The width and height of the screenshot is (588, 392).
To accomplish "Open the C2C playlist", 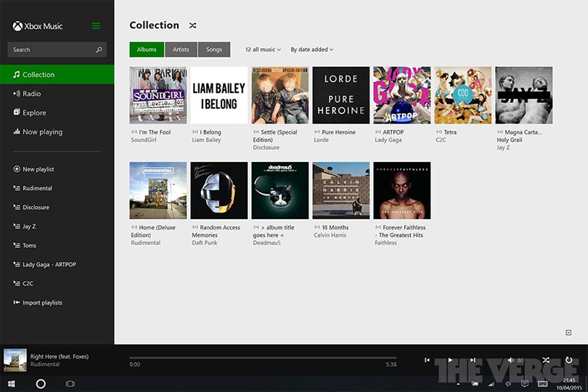I will click(23, 284).
